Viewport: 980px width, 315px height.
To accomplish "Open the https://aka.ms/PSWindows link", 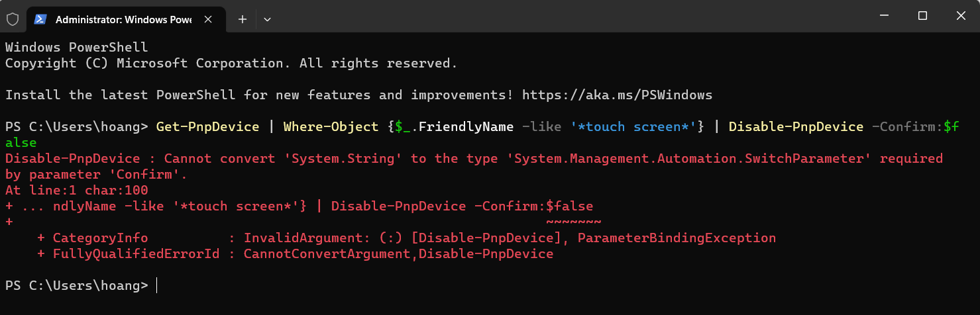I will [617, 95].
